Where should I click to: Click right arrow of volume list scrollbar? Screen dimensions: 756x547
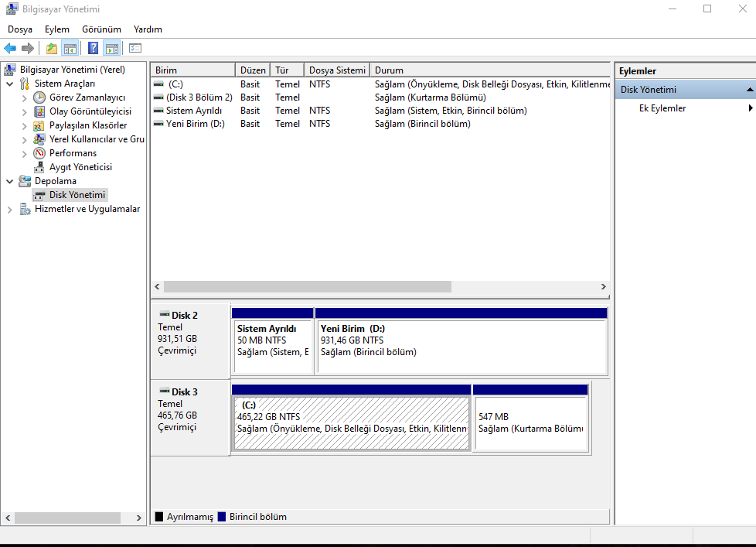coord(603,286)
